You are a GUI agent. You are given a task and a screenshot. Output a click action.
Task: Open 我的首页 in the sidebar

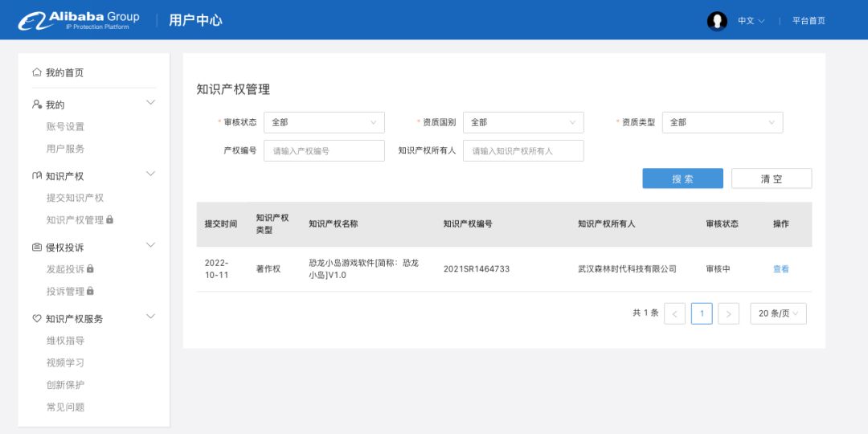[65, 72]
